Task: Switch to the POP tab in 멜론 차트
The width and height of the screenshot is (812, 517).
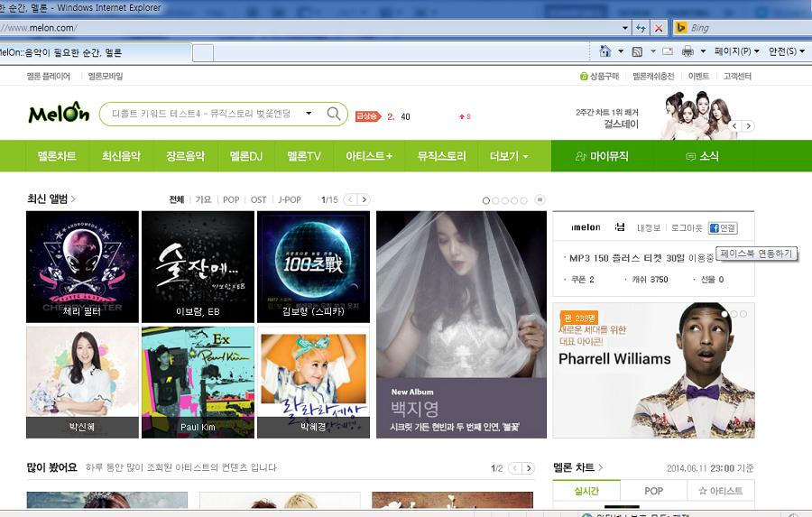Action: pyautogui.click(x=653, y=491)
